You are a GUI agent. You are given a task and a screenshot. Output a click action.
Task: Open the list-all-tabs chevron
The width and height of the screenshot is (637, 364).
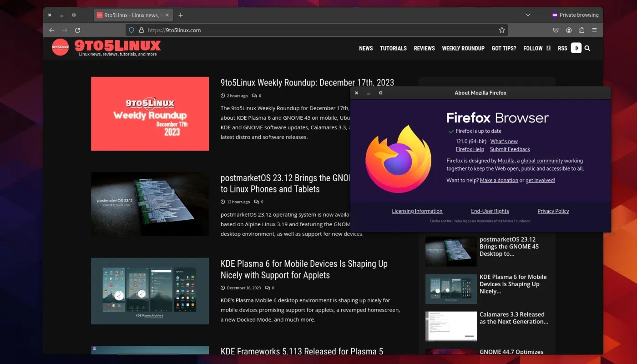528,15
